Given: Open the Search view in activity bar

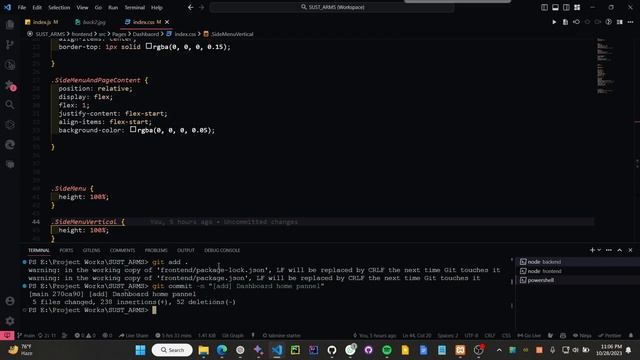Looking at the screenshot, I should tap(10, 105).
